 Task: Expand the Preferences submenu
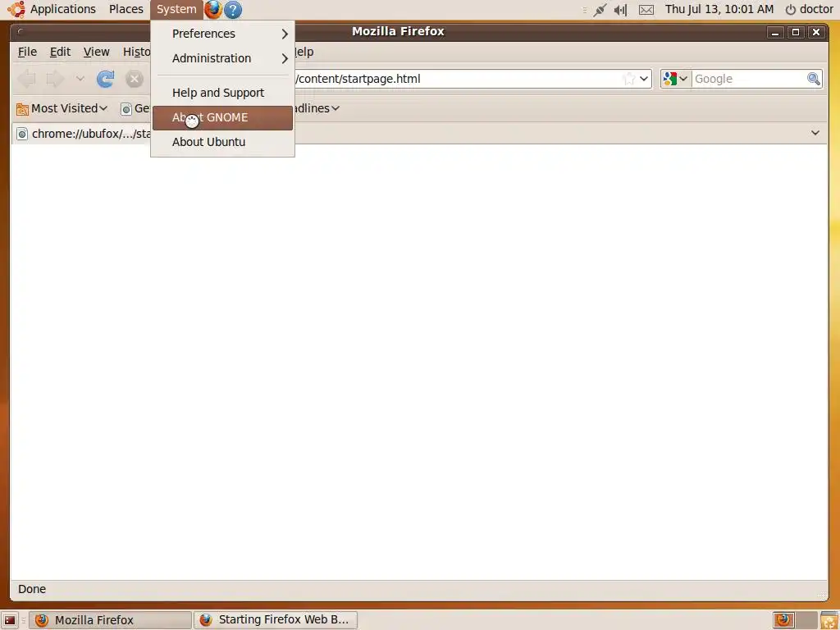pyautogui.click(x=223, y=34)
